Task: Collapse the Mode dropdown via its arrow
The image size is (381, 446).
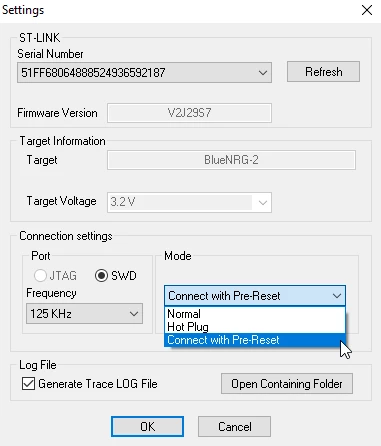Action: coord(337,296)
